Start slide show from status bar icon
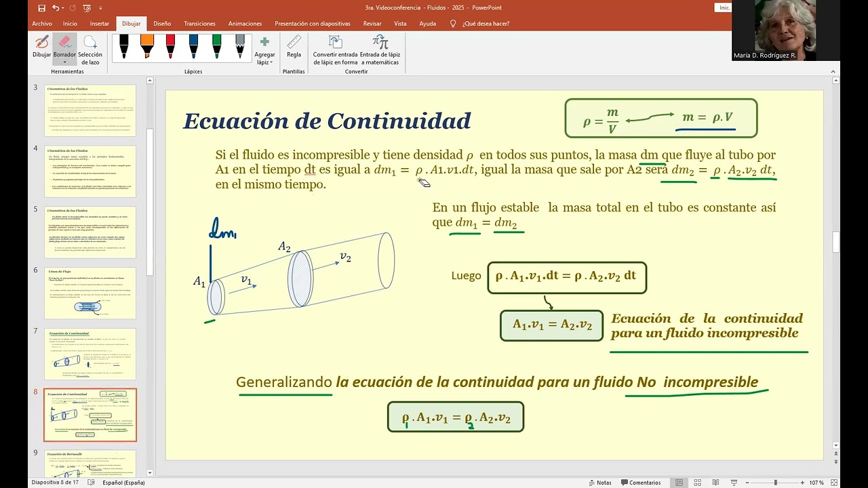 (x=734, y=483)
